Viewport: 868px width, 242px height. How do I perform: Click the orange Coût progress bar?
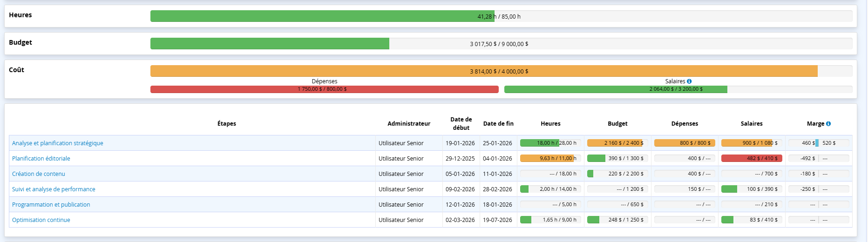[x=483, y=71]
